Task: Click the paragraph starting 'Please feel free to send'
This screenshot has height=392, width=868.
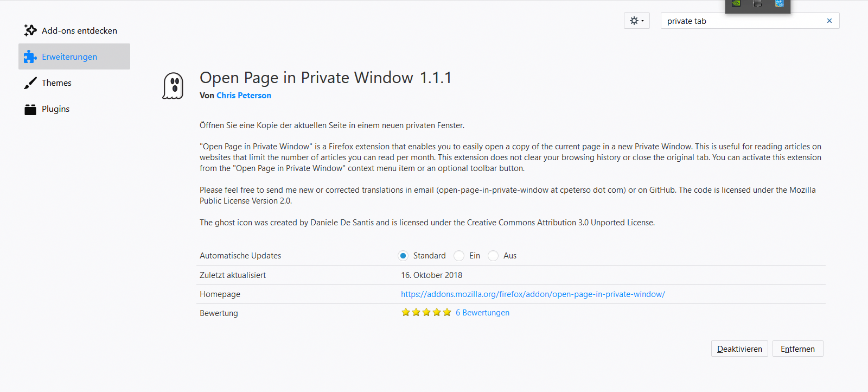Action: (x=508, y=195)
